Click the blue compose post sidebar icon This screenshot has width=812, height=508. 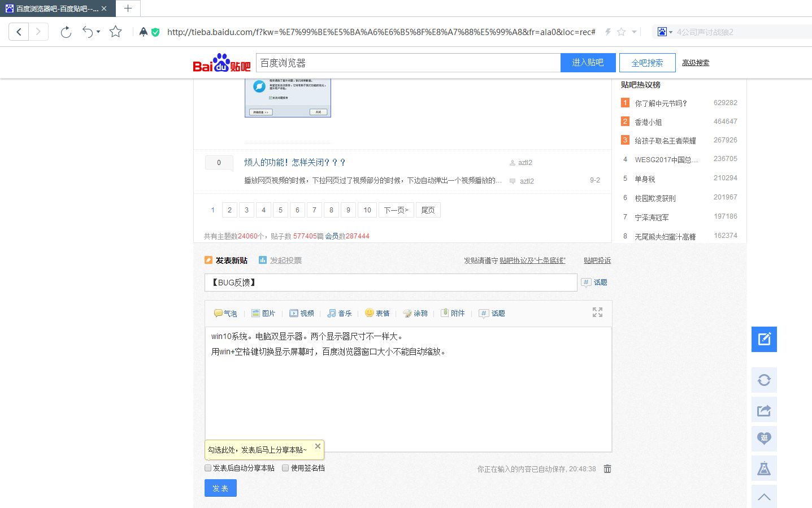point(764,339)
